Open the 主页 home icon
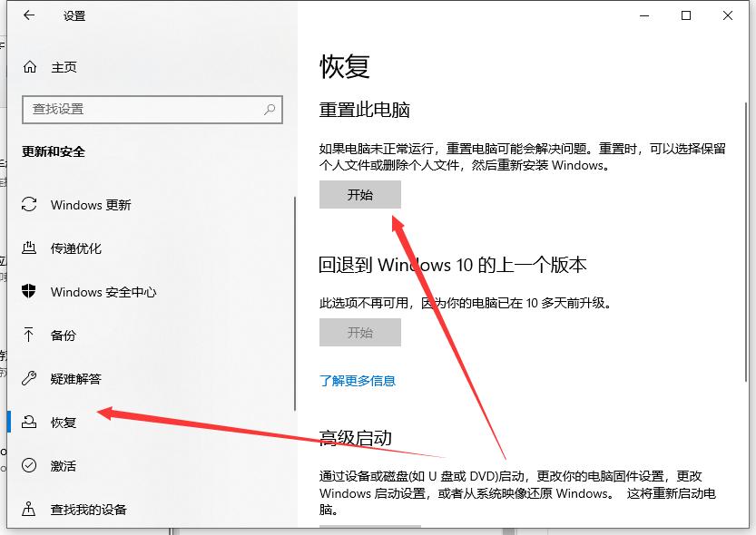The height and width of the screenshot is (535, 756). click(x=30, y=67)
